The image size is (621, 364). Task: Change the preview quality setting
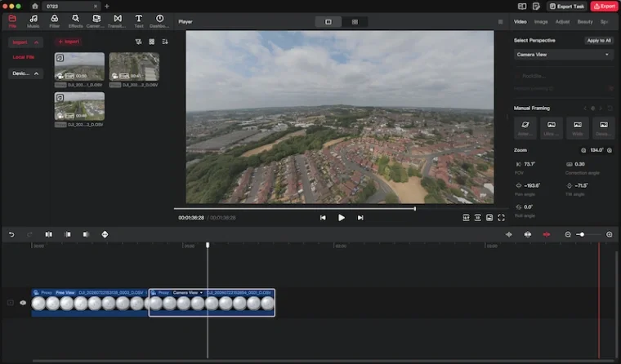[x=478, y=218]
